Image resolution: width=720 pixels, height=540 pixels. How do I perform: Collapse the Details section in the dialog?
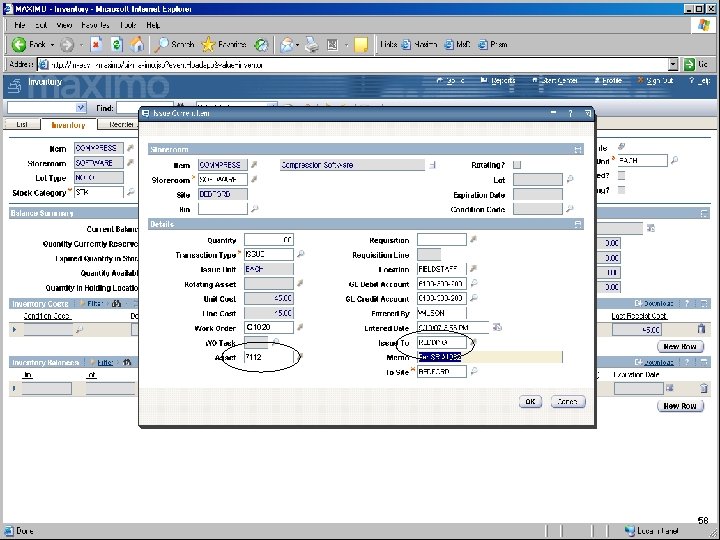578,224
